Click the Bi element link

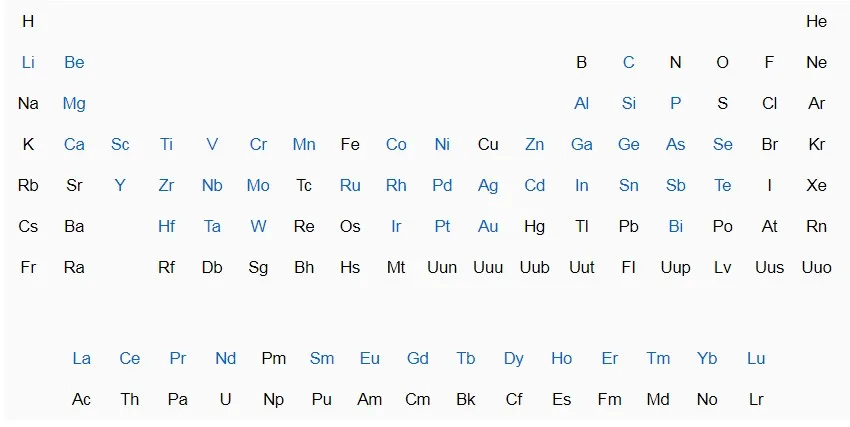click(675, 227)
